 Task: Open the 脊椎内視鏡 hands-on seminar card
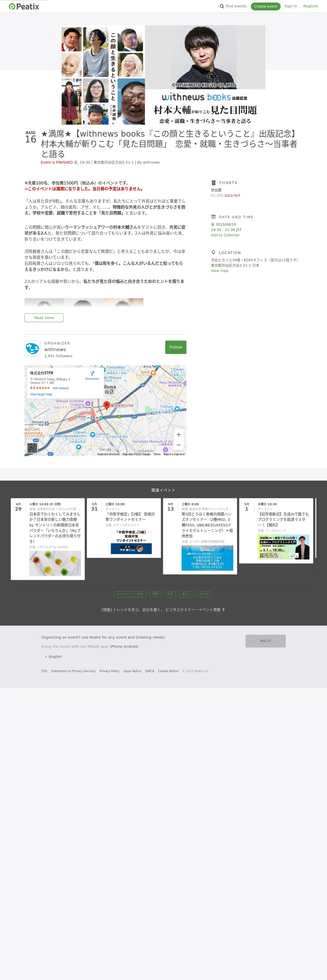[200, 536]
